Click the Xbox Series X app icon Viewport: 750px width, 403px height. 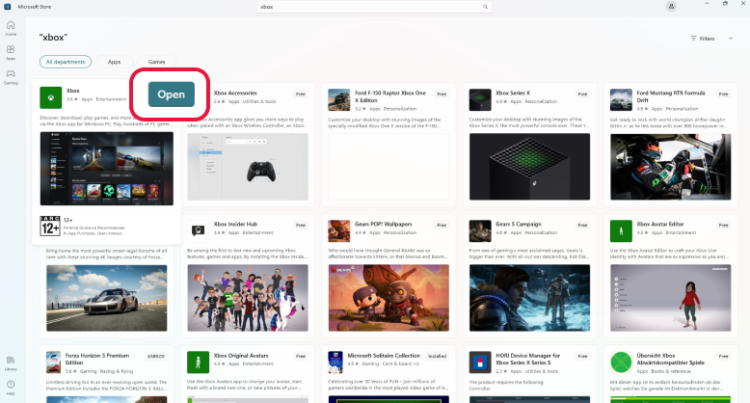pos(480,100)
